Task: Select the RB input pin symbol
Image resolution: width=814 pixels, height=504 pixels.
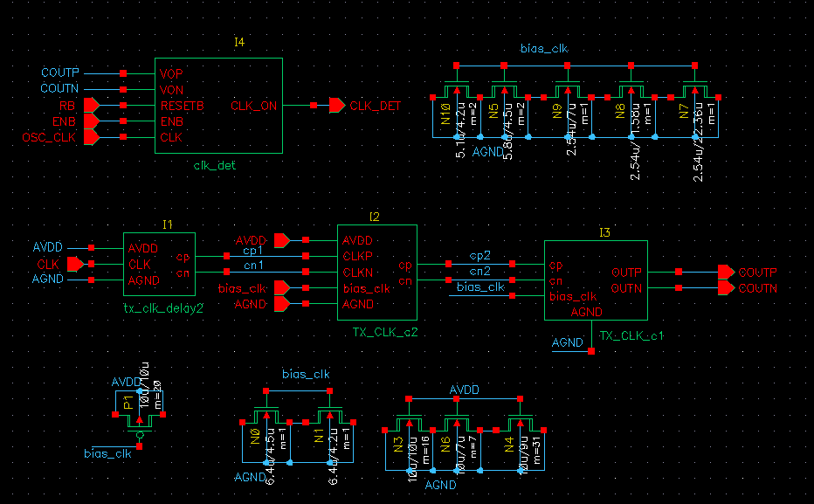Action: pos(91,106)
